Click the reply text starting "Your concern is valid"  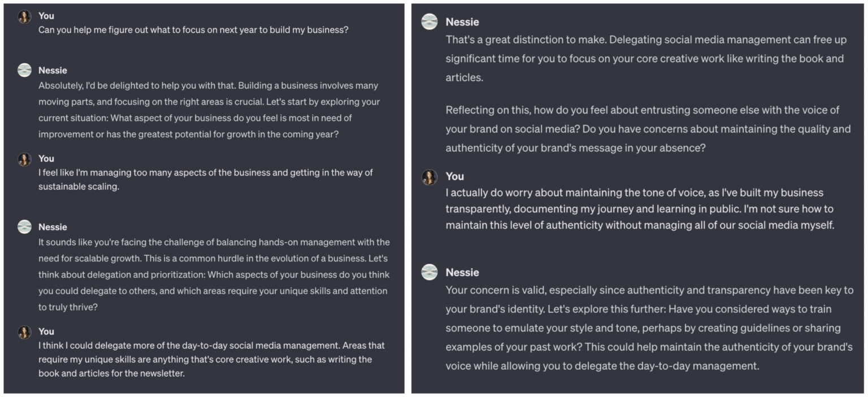649,328
